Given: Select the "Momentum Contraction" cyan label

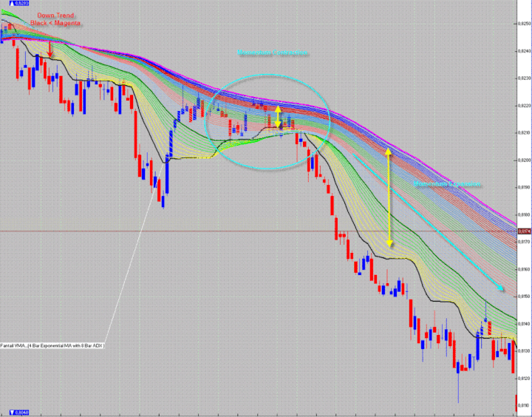Looking at the screenshot, I should tap(272, 52).
